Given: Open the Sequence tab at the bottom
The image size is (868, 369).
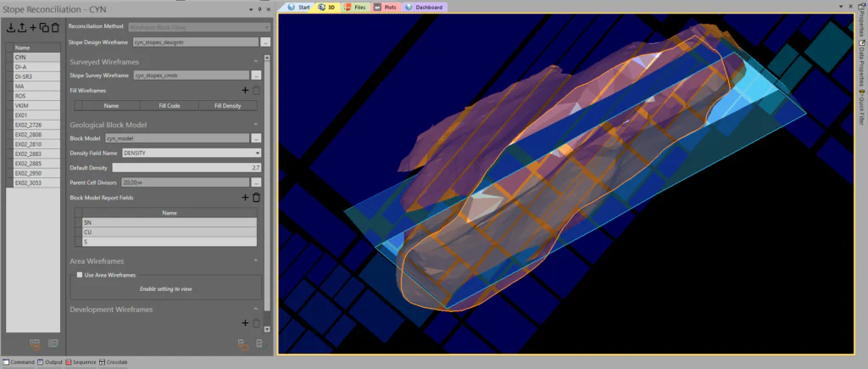Looking at the screenshot, I should click(x=81, y=362).
